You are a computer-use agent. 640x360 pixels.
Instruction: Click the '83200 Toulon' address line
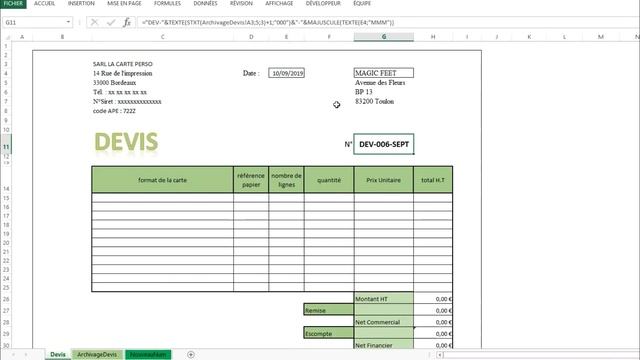(374, 101)
